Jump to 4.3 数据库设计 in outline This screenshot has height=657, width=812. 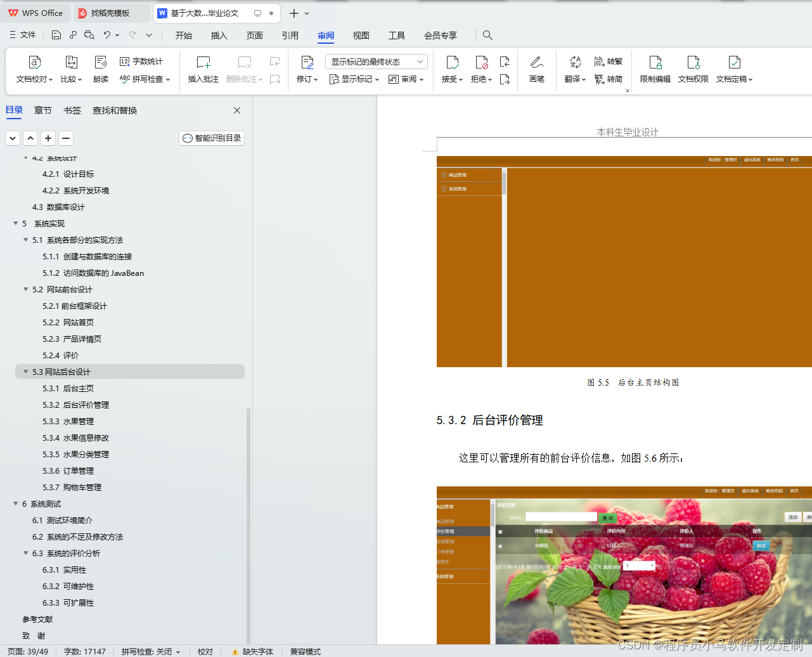pos(58,207)
